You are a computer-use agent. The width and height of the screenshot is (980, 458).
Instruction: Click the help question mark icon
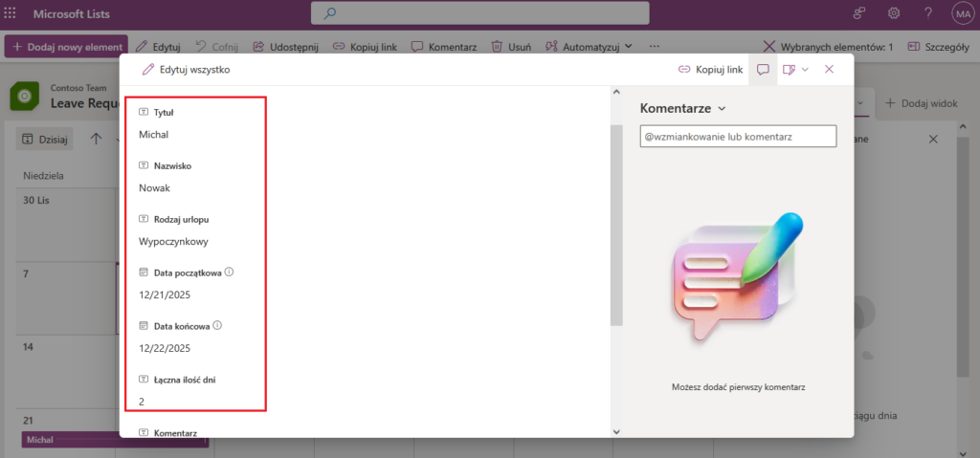pos(927,13)
